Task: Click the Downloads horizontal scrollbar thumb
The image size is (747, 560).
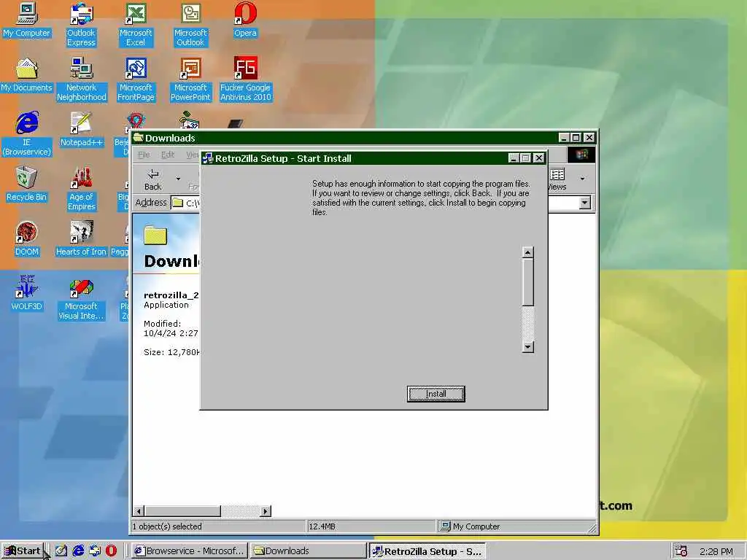Action: click(x=182, y=511)
